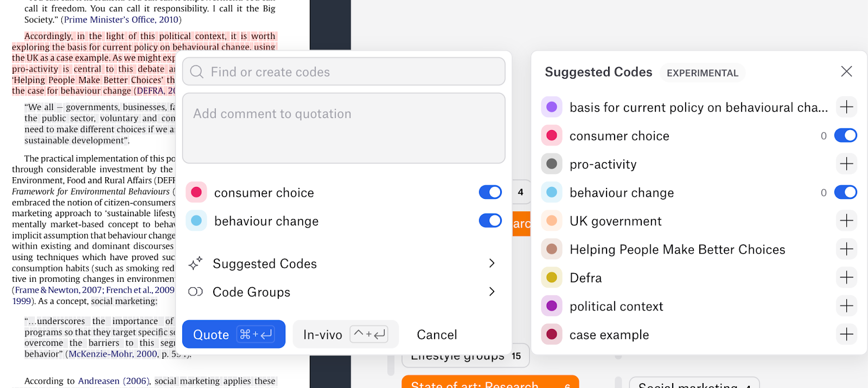Create an In-vivo code

[x=345, y=334]
